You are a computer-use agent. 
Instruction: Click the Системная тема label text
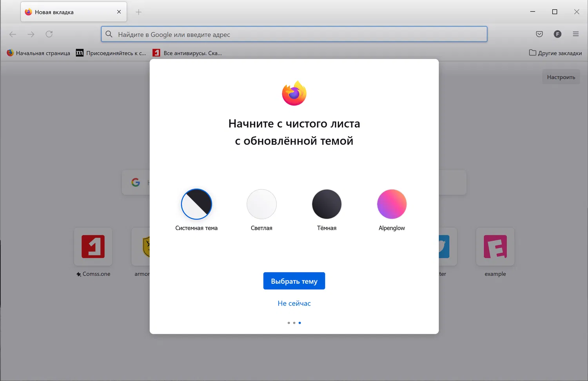click(196, 228)
